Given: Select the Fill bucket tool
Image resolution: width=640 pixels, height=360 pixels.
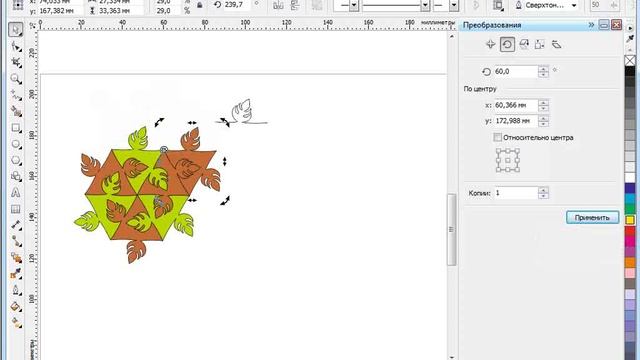Looking at the screenshot, I should coord(16,307).
